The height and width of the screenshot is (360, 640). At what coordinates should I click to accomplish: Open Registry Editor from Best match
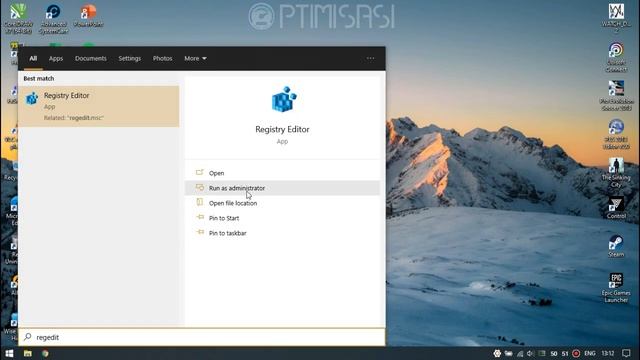98,106
